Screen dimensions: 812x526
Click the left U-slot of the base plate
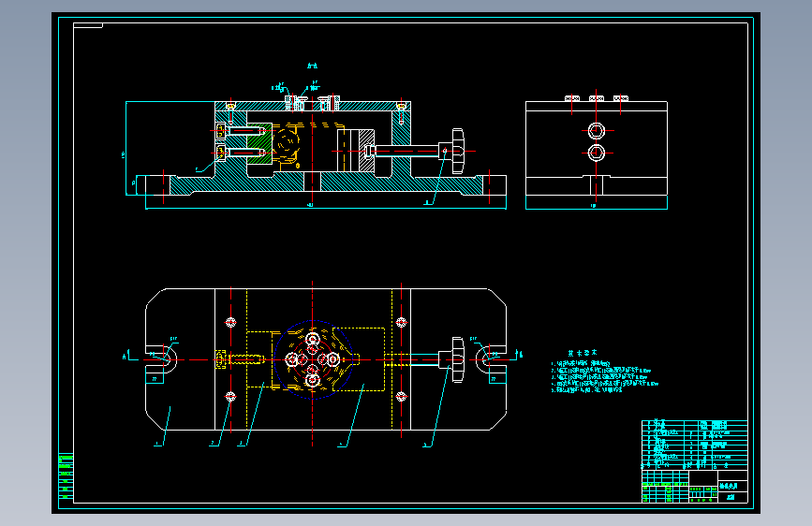coord(162,359)
